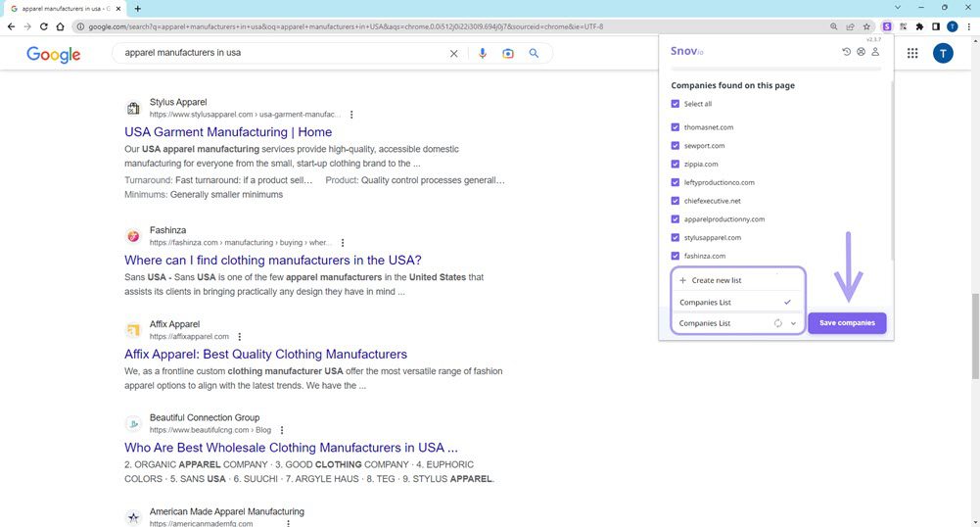980x527 pixels.
Task: Open a new browser tab
Action: (137, 8)
